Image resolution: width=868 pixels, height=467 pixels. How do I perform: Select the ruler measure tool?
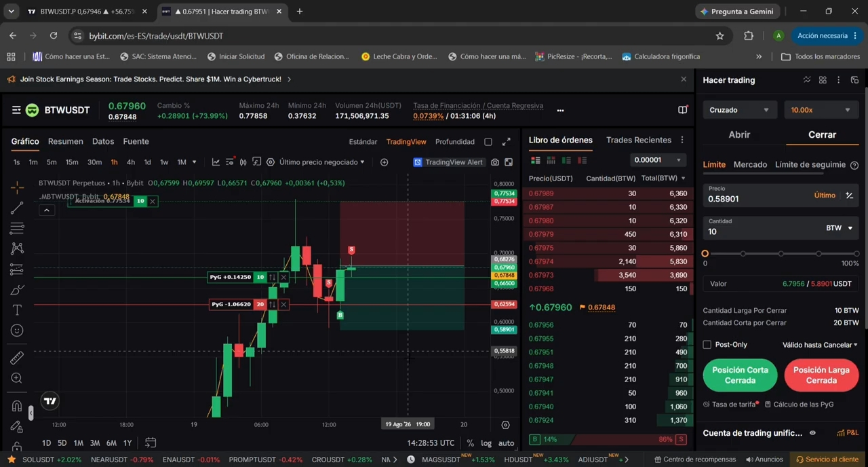coord(17,358)
